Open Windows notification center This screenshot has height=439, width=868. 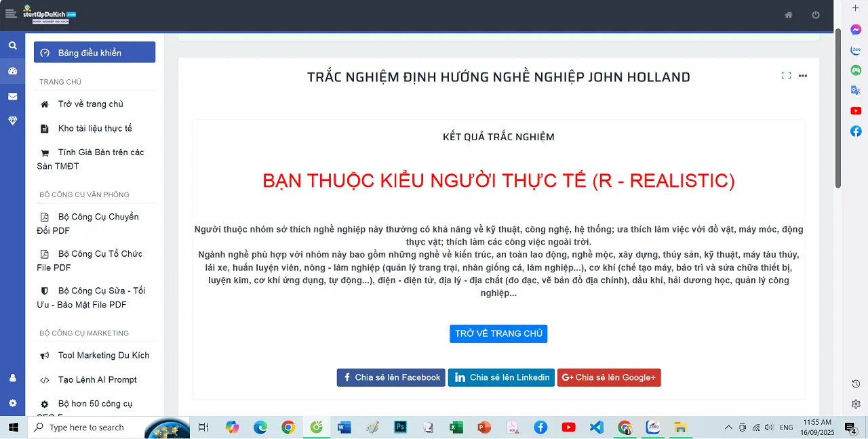coord(850,427)
